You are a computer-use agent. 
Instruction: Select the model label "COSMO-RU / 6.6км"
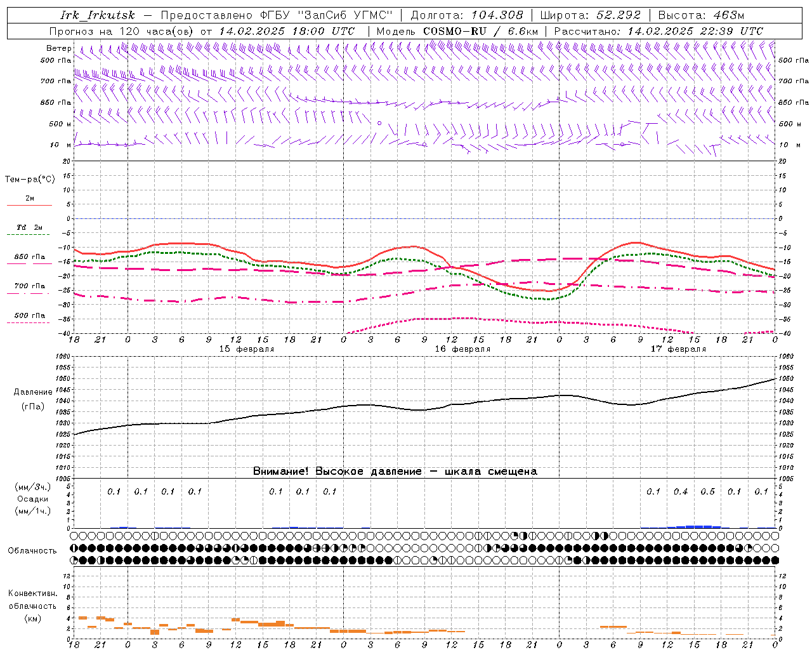coord(480,31)
